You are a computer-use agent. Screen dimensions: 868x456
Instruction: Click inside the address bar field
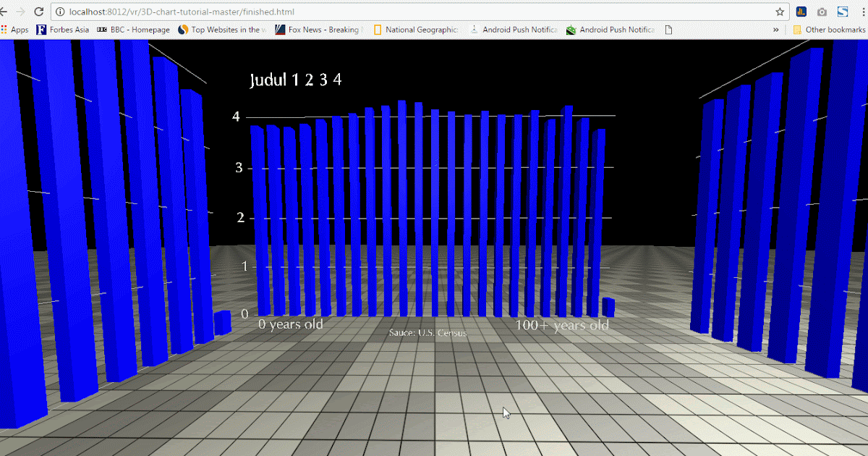[362, 11]
